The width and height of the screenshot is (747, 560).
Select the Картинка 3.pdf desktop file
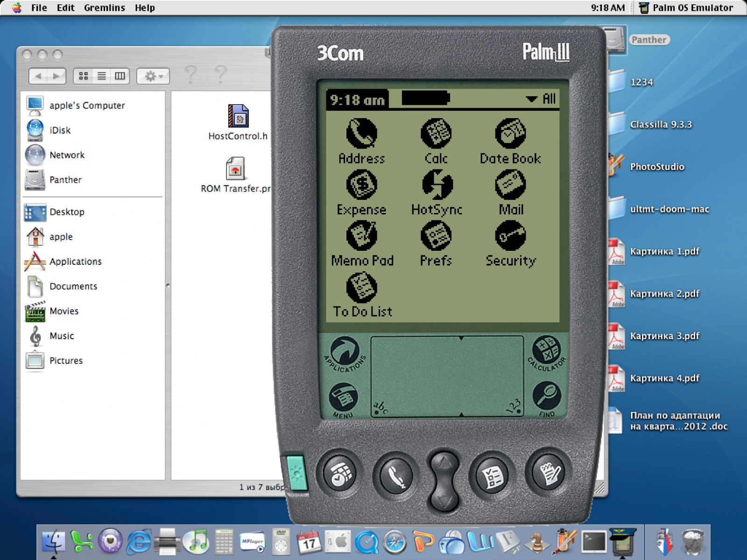(654, 336)
